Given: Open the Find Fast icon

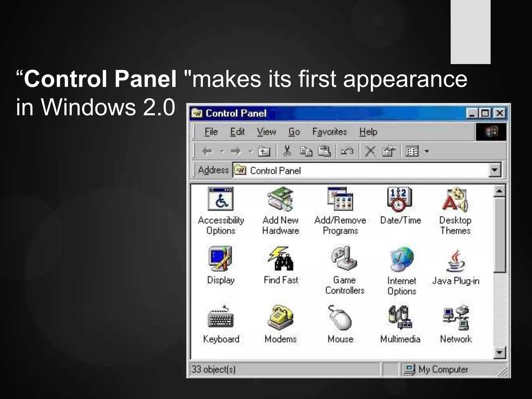Looking at the screenshot, I should (281, 259).
